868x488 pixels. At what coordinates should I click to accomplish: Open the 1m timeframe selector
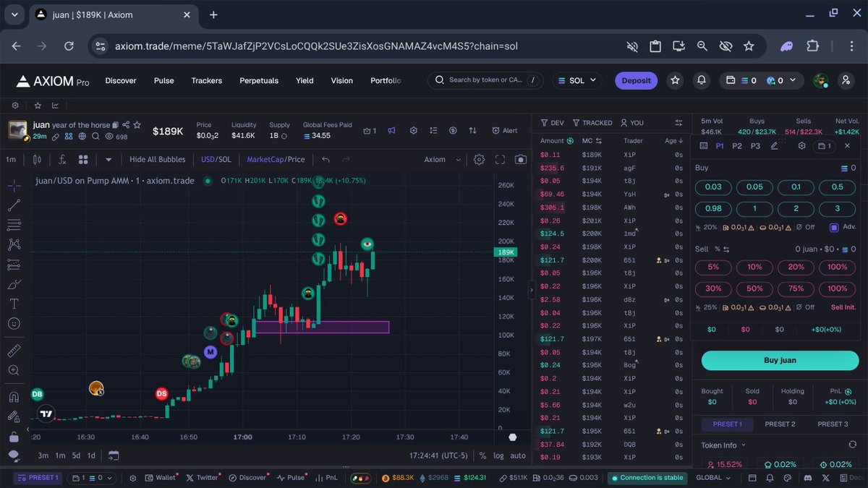pos(11,160)
